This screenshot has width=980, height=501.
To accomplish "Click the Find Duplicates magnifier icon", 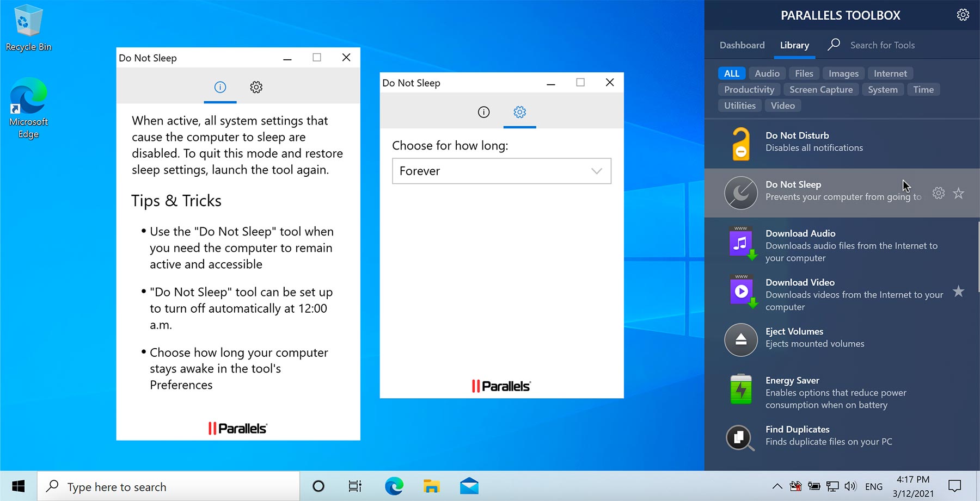I will [x=741, y=438].
